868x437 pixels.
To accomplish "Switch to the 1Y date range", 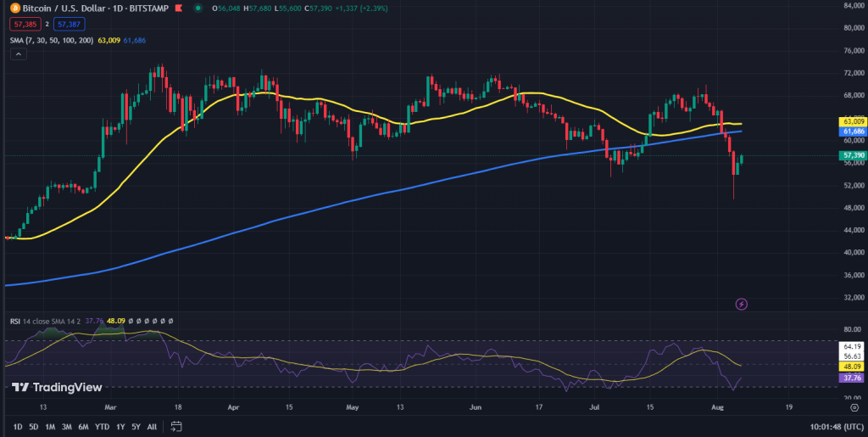I will coord(120,427).
